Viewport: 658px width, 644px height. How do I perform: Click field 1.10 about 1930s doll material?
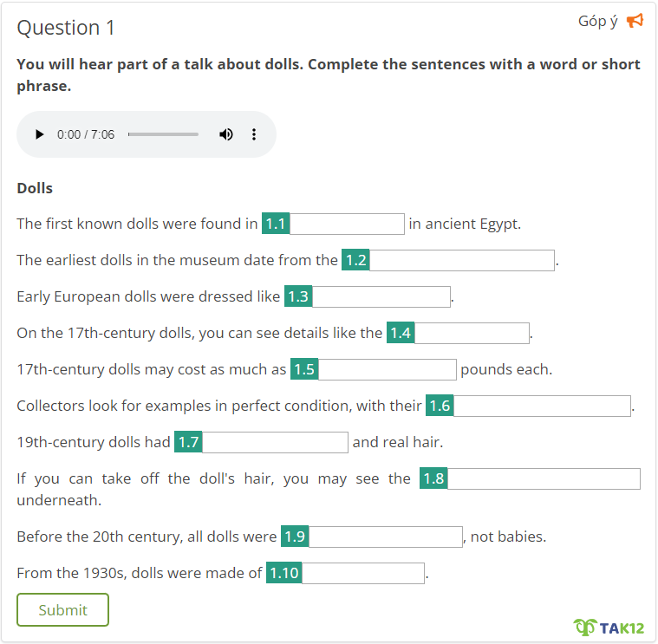363,573
